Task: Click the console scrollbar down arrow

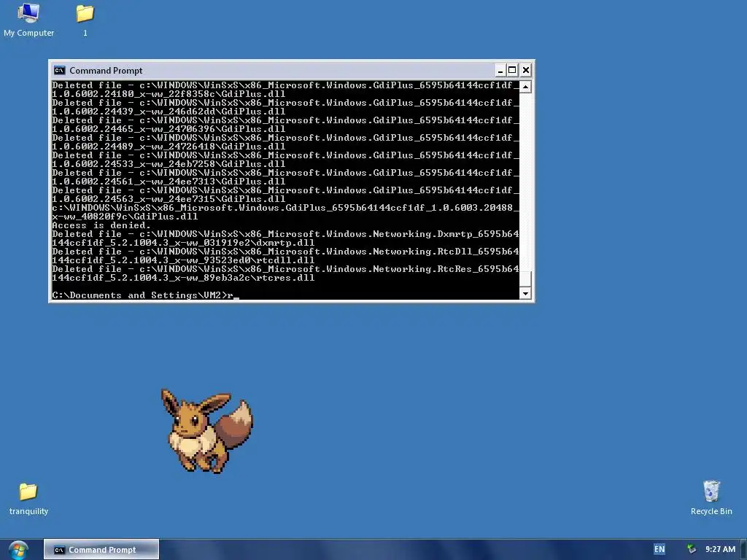Action: [525, 293]
